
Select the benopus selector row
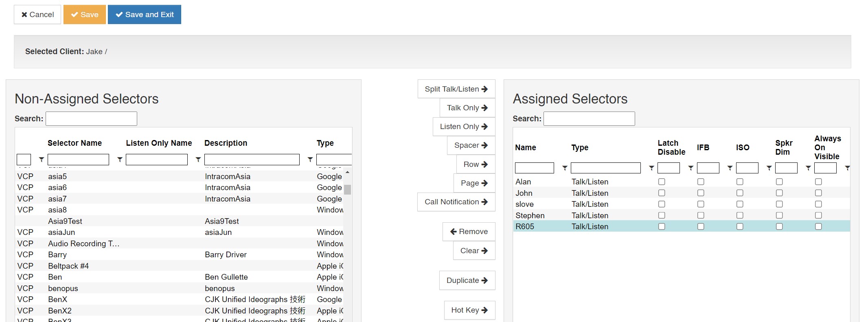[179, 288]
